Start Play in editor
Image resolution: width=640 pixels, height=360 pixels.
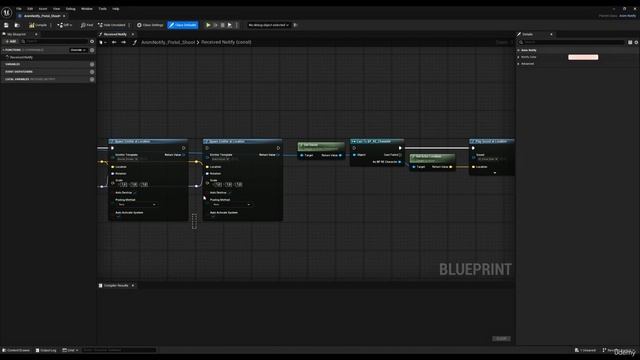point(208,25)
